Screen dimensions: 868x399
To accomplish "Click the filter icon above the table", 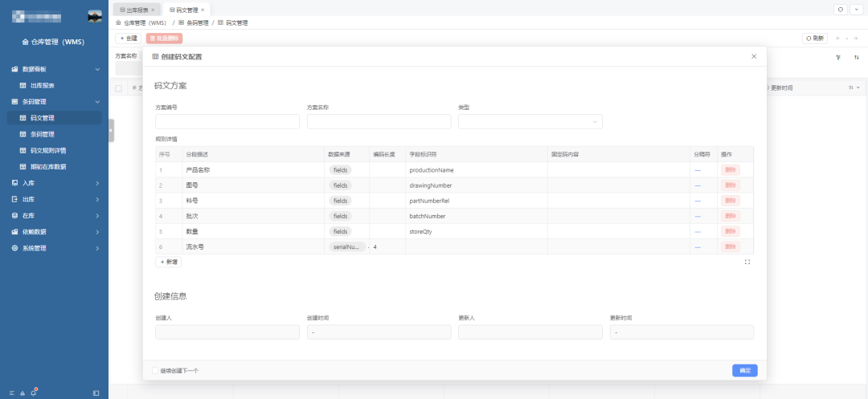I will tap(838, 57).
